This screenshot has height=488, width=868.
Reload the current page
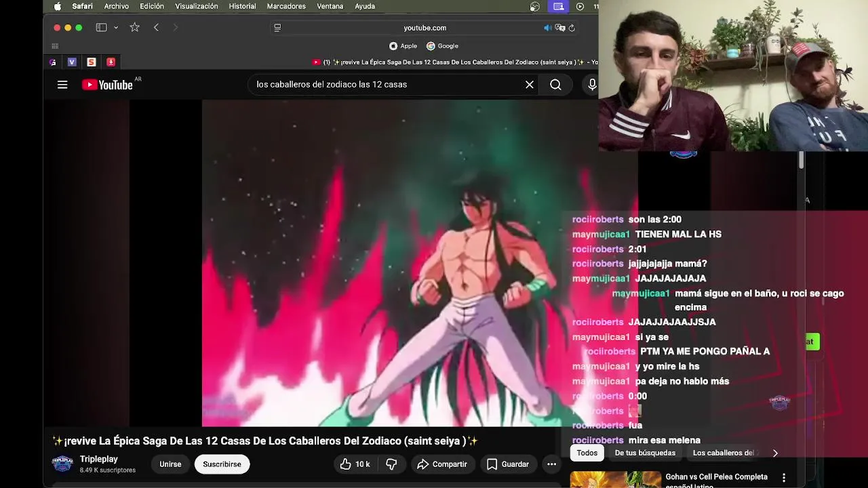click(572, 28)
